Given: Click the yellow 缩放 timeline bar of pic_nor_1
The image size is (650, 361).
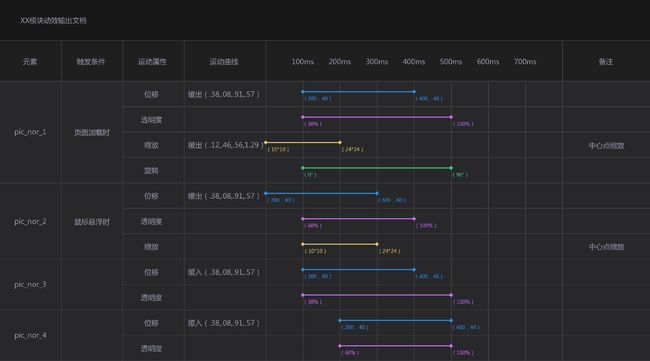Looking at the screenshot, I should pos(303,143).
